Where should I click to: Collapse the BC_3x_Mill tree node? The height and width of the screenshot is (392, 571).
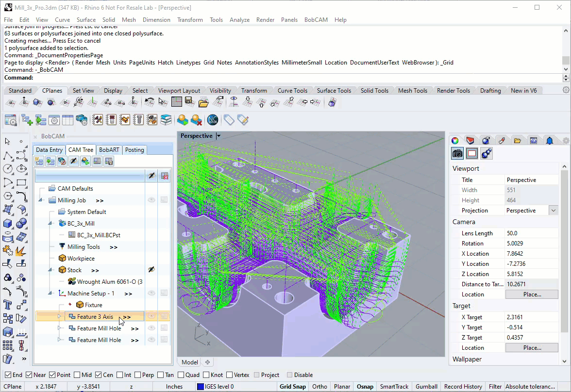coord(50,224)
